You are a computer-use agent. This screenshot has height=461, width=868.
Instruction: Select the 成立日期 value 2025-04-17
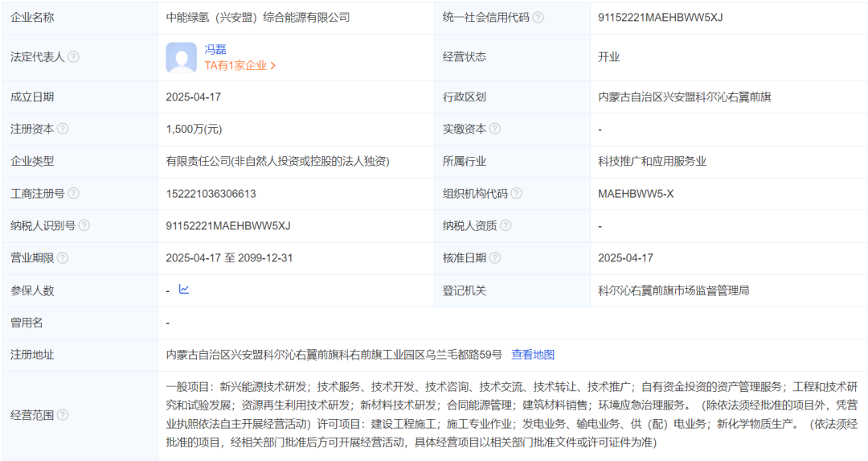pyautogui.click(x=193, y=97)
